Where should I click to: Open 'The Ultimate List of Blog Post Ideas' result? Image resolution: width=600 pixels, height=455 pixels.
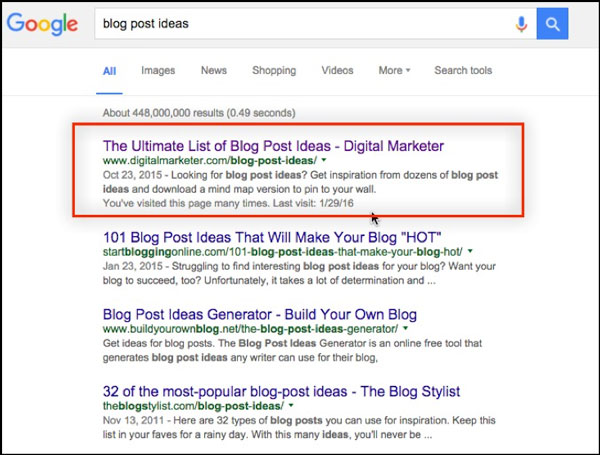pyautogui.click(x=273, y=146)
